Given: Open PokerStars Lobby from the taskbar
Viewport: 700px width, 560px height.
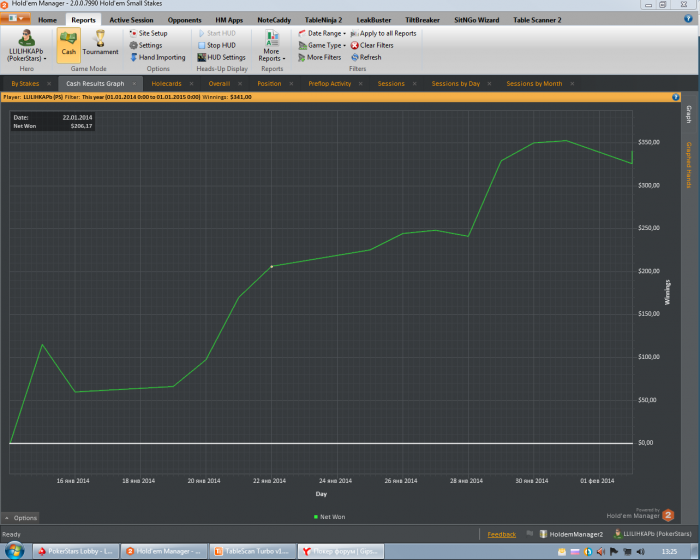Looking at the screenshot, I should pyautogui.click(x=77, y=551).
